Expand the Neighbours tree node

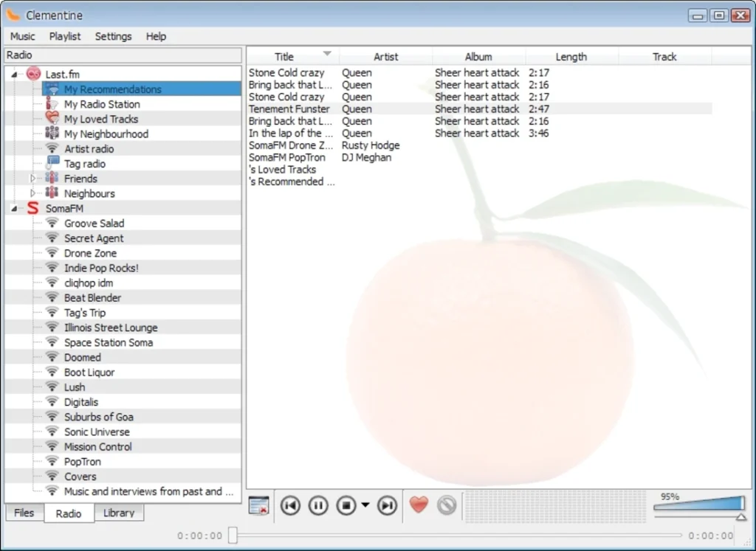tap(32, 193)
